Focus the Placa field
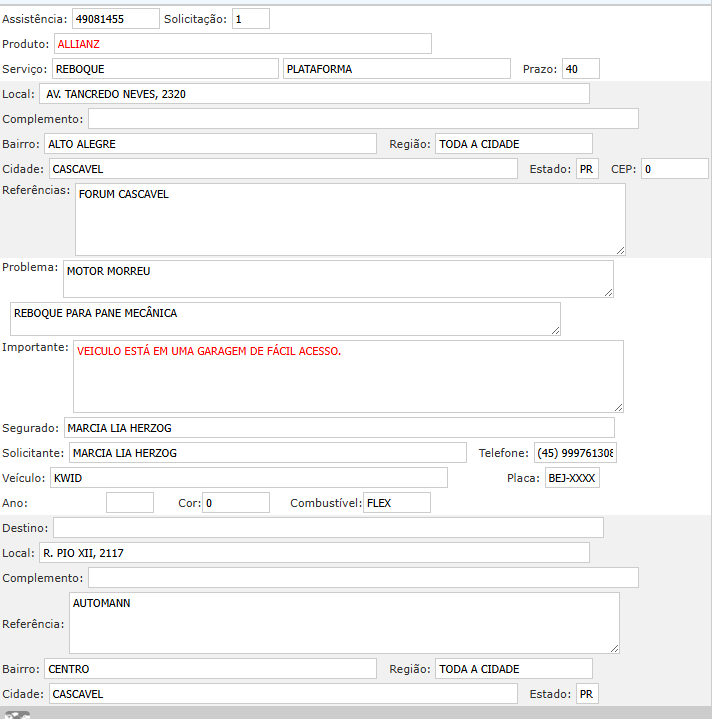715x719 pixels. pyautogui.click(x=571, y=478)
